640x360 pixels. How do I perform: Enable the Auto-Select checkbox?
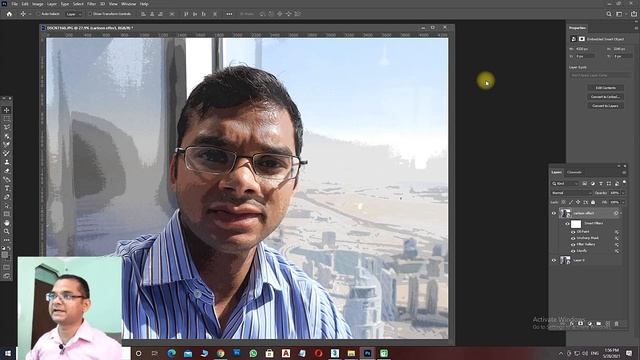39,14
